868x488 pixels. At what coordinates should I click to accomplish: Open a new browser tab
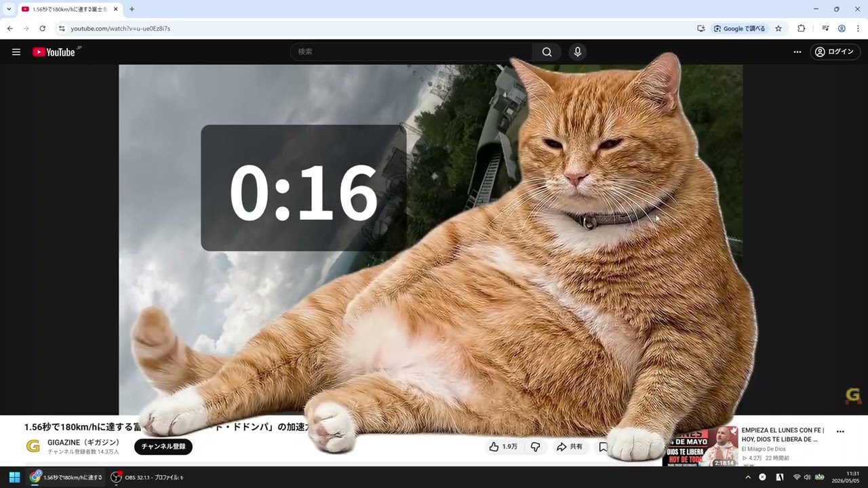pyautogui.click(x=132, y=9)
